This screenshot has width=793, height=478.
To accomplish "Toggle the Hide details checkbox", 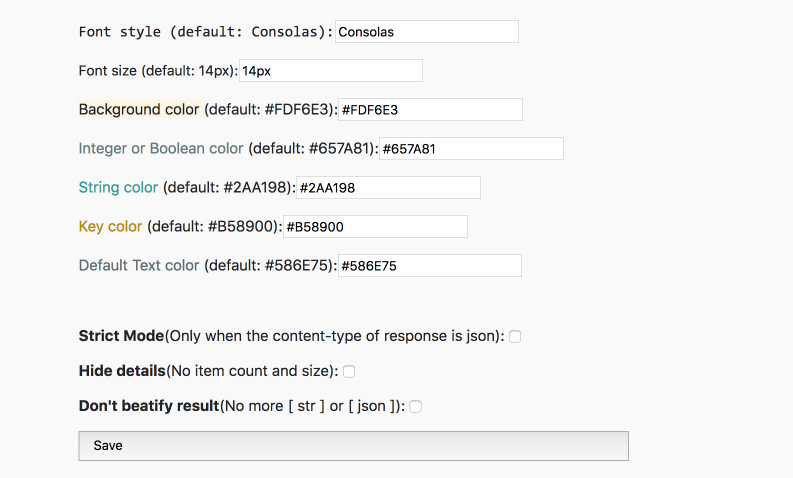I will 349,371.
